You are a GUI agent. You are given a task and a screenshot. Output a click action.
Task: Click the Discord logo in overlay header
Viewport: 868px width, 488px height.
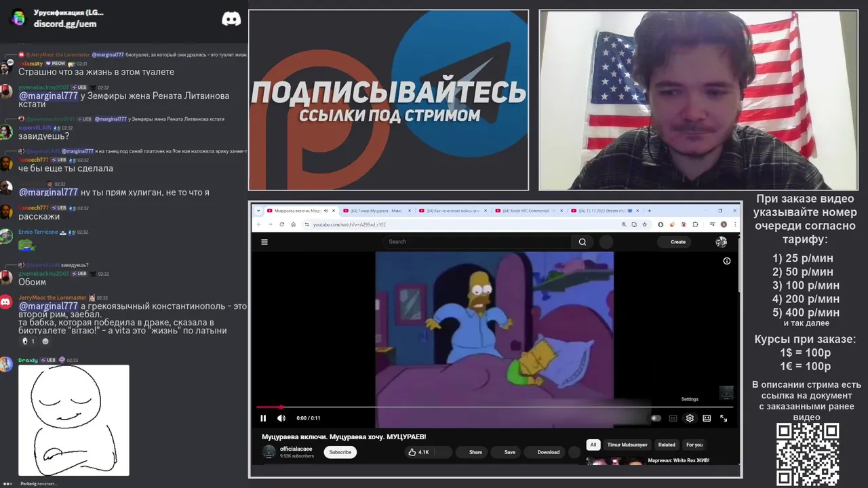click(x=231, y=19)
